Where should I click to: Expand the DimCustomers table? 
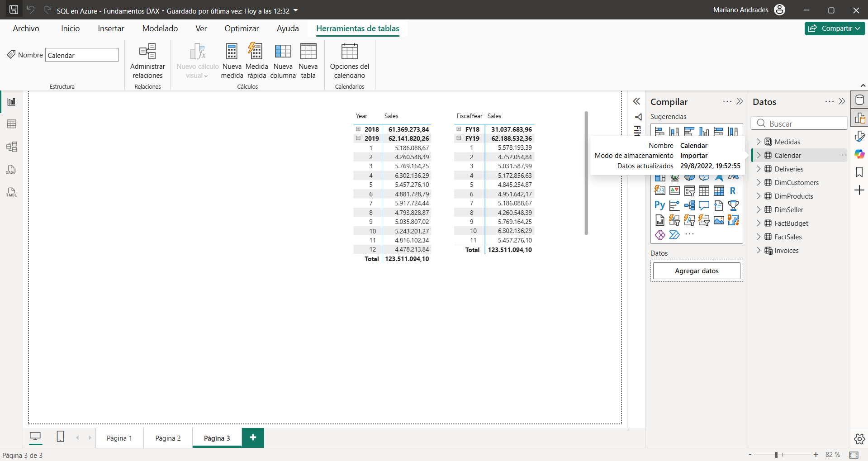pyautogui.click(x=759, y=182)
